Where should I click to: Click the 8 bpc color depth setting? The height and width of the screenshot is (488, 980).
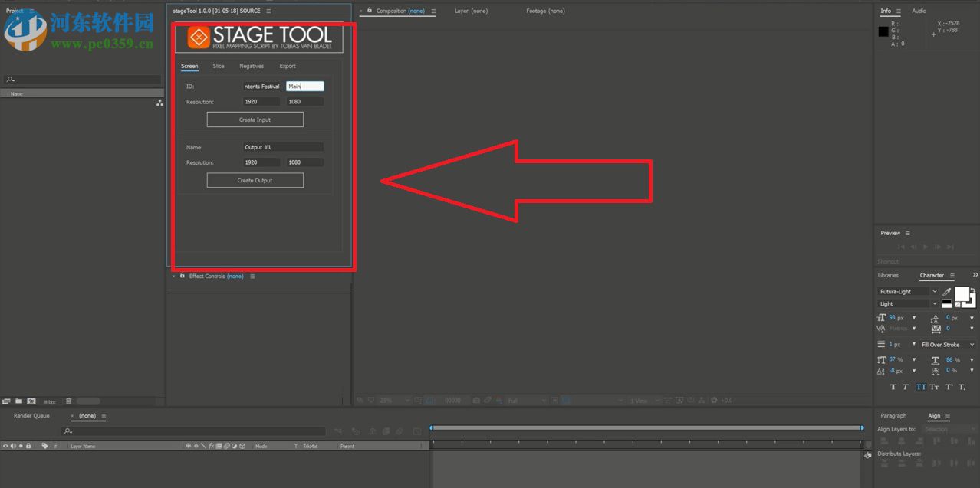(50, 401)
